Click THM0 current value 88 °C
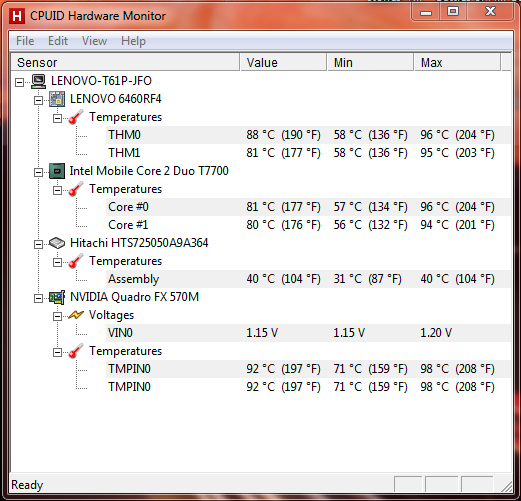This screenshot has width=521, height=501. [x=283, y=135]
